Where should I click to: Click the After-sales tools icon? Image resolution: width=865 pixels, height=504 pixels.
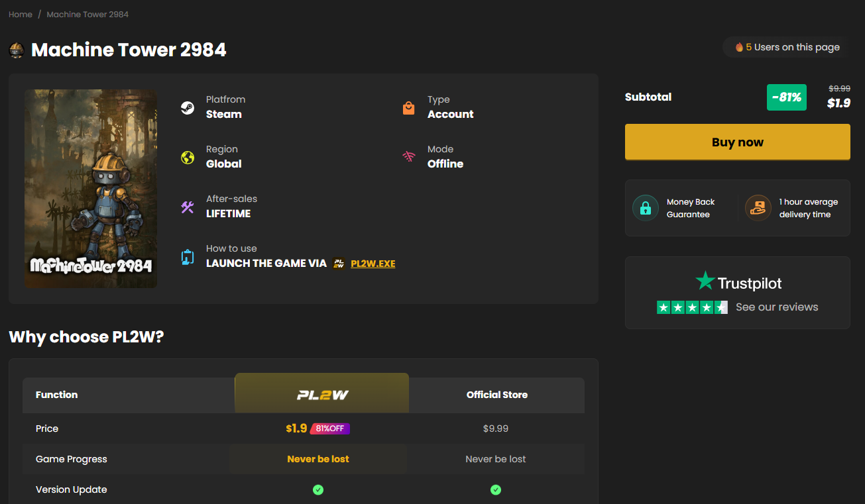[x=188, y=207]
